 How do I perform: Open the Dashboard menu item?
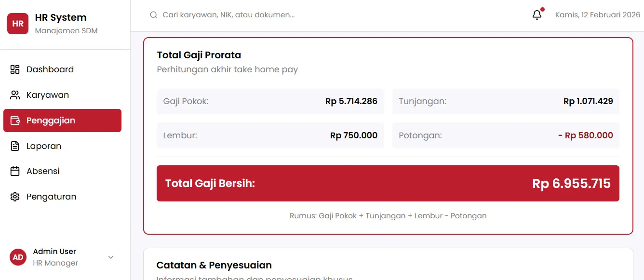pyautogui.click(x=50, y=69)
